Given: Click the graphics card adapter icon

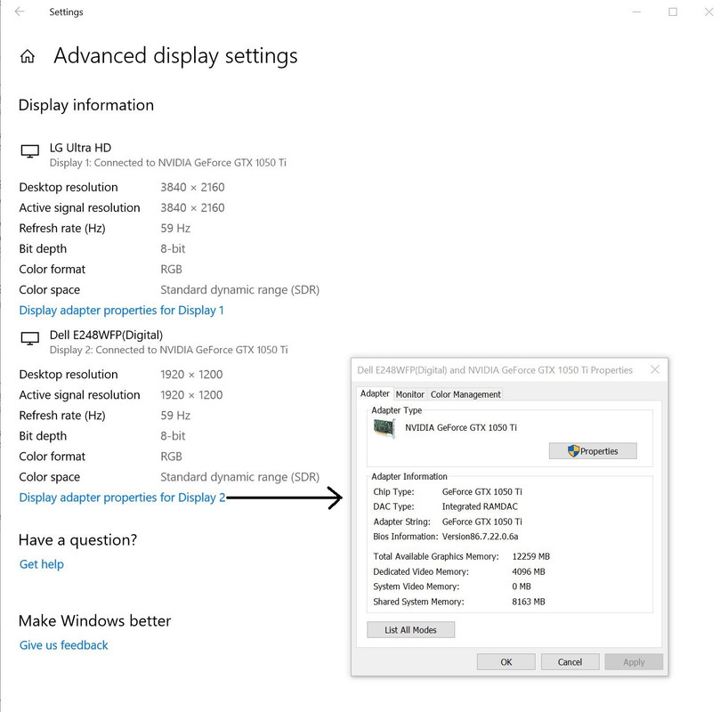Looking at the screenshot, I should point(384,428).
